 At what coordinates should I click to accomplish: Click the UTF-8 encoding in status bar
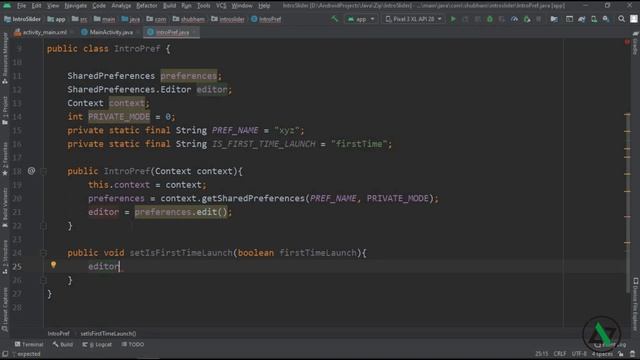pyautogui.click(x=579, y=354)
